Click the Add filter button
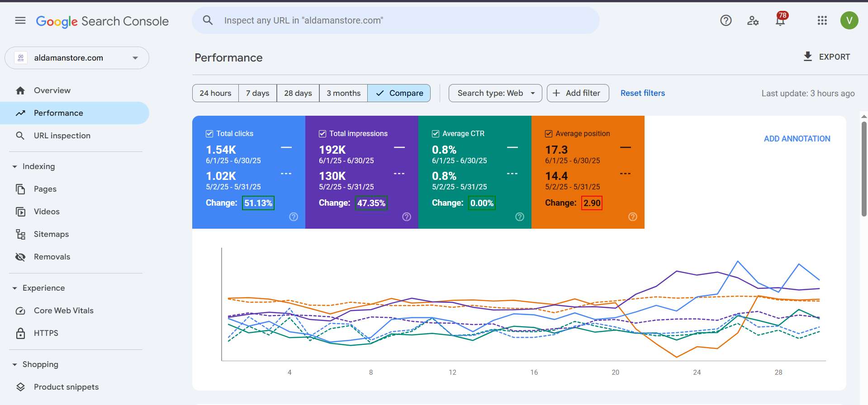The width and height of the screenshot is (868, 405). 578,93
